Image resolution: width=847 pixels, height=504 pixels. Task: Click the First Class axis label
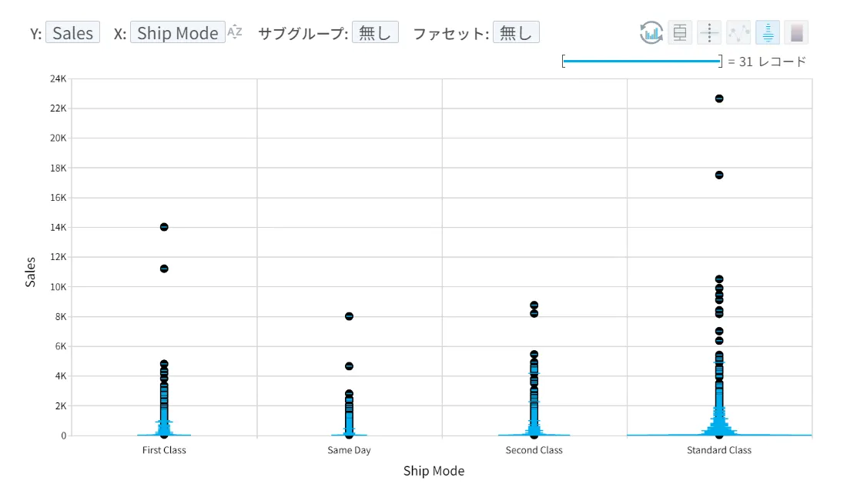[x=164, y=450]
